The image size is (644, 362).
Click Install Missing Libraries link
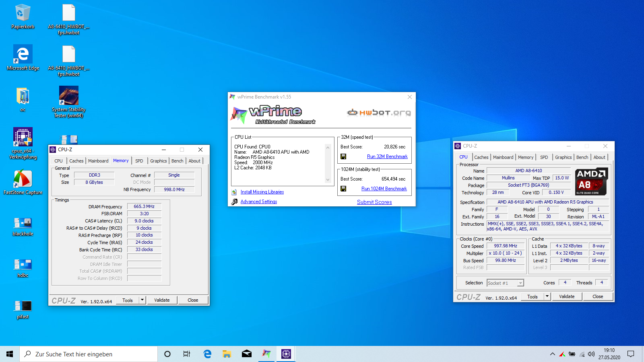(262, 192)
